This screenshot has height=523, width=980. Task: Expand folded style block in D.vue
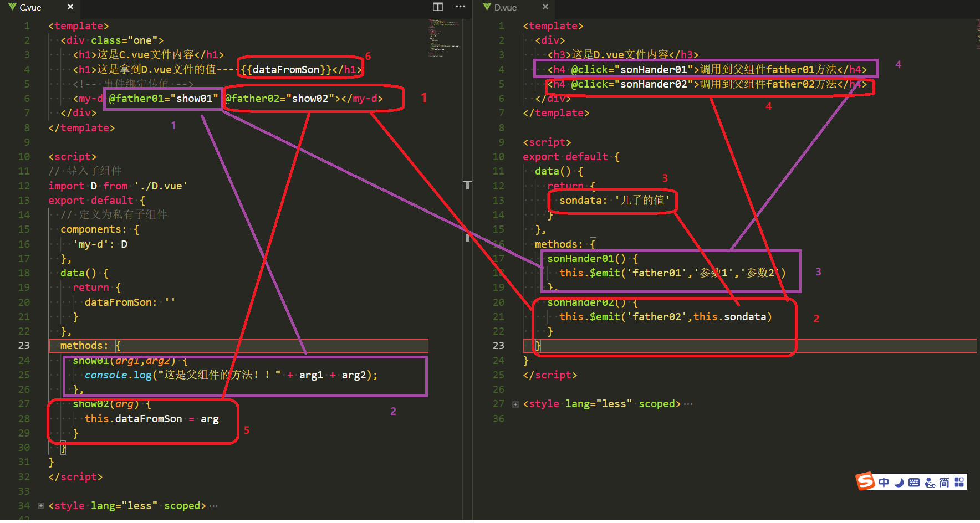click(x=515, y=404)
